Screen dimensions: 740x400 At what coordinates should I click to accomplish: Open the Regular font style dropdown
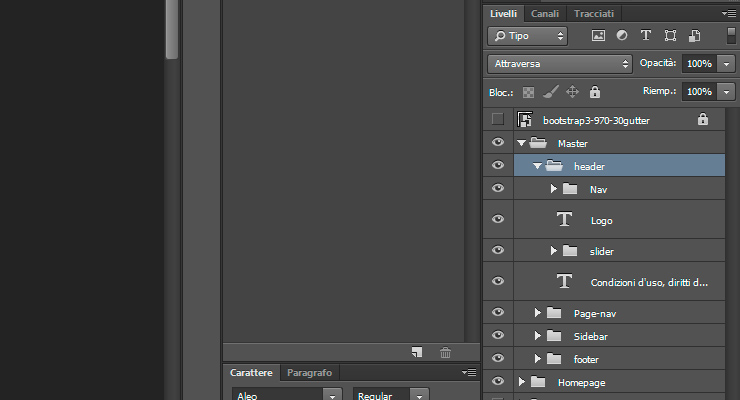(x=420, y=395)
